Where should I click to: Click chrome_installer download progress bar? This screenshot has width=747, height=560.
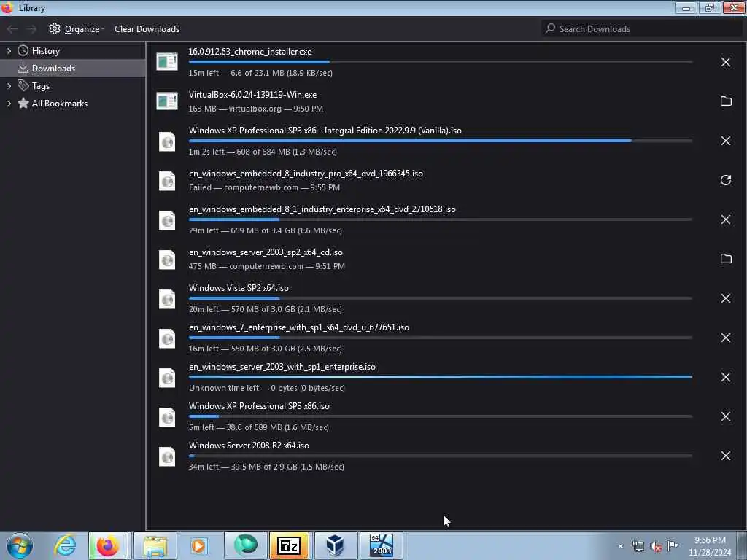point(440,62)
